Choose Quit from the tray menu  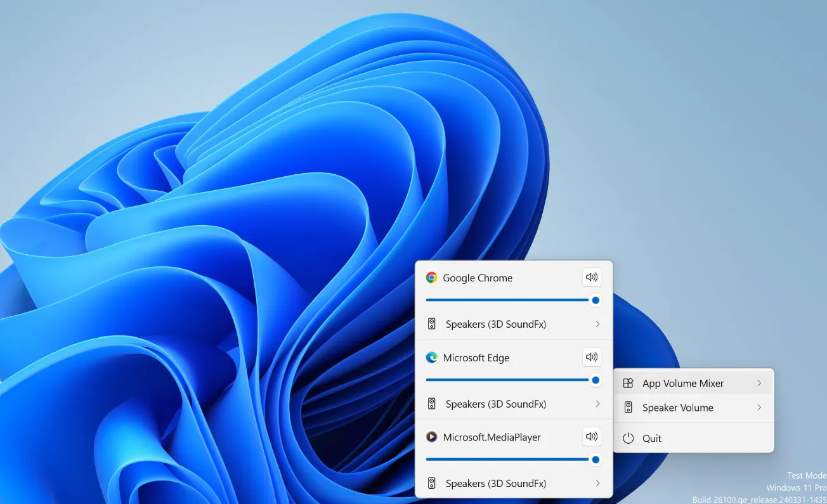(x=694, y=438)
